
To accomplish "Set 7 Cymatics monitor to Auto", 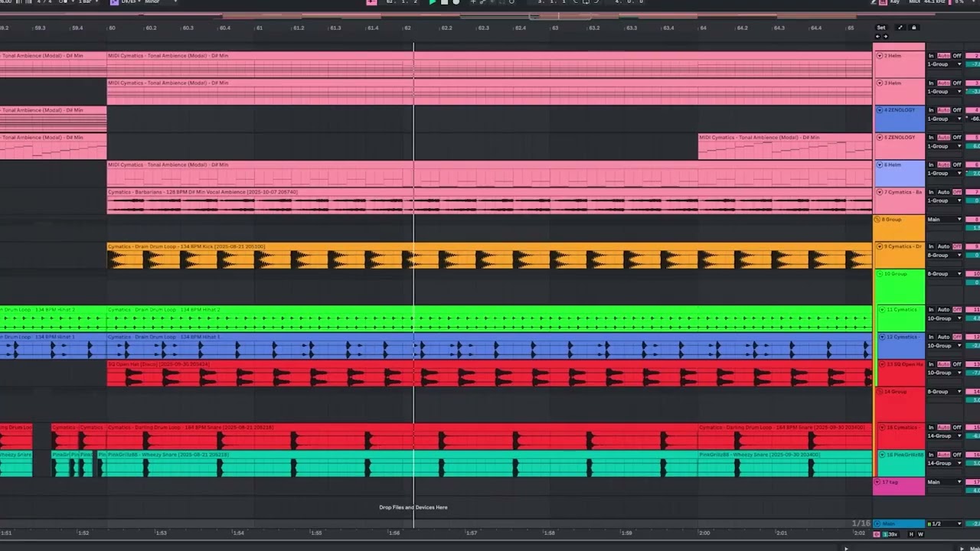I will point(944,192).
